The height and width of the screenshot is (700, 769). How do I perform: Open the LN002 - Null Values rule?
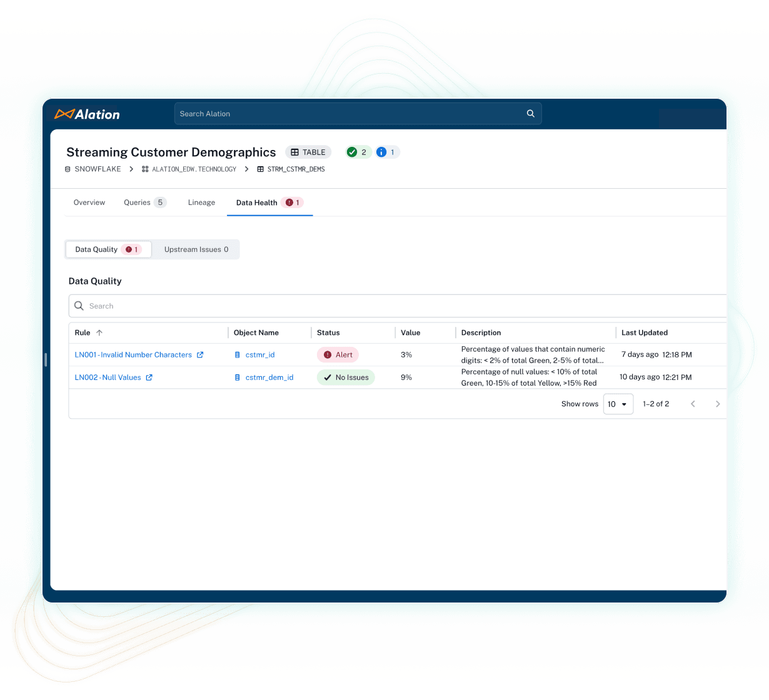tap(108, 377)
